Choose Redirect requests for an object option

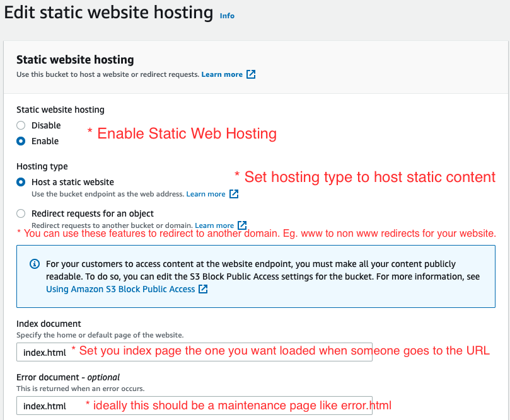(x=21, y=213)
